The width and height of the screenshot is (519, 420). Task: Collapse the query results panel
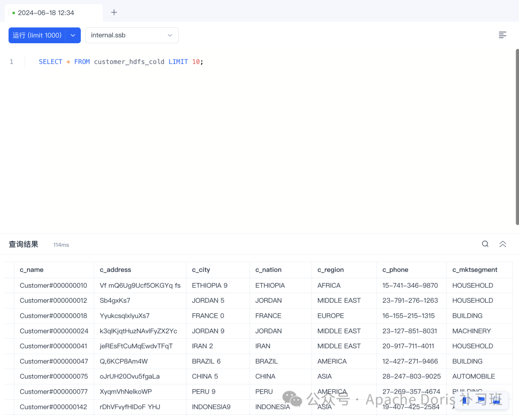[x=503, y=244]
